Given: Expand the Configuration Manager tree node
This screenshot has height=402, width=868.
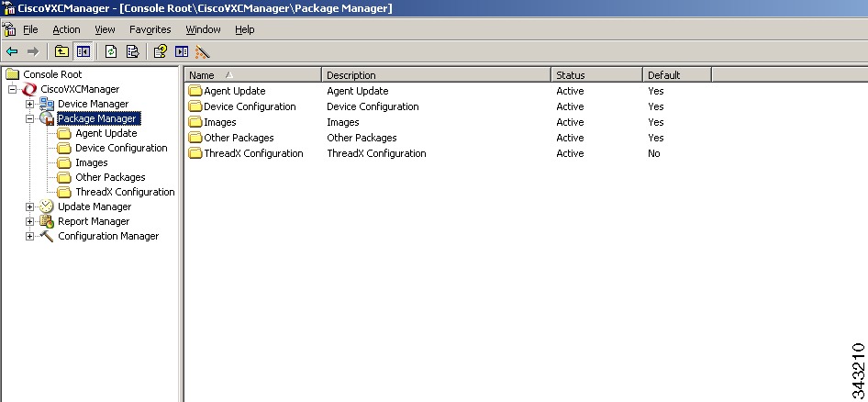Looking at the screenshot, I should 30,237.
